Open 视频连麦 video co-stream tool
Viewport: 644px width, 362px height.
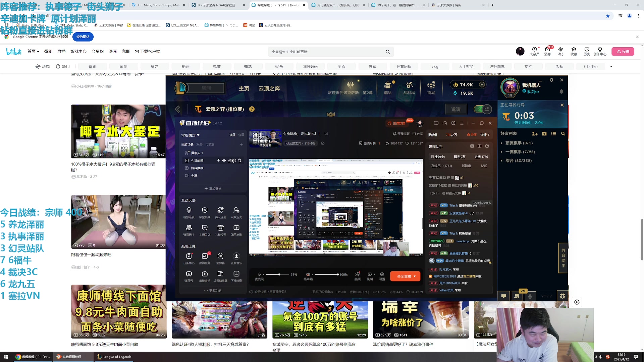pyautogui.click(x=189, y=213)
